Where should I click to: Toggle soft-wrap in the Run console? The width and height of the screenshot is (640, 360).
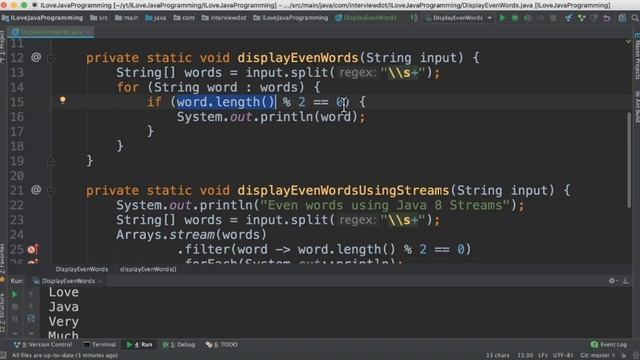coord(31,318)
